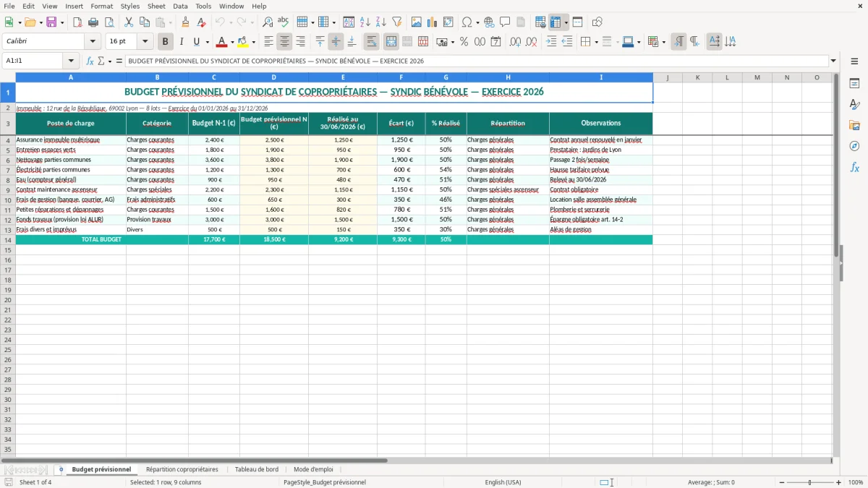Image resolution: width=868 pixels, height=488 pixels.
Task: Click the Define Print Area icon
Action: point(540,22)
